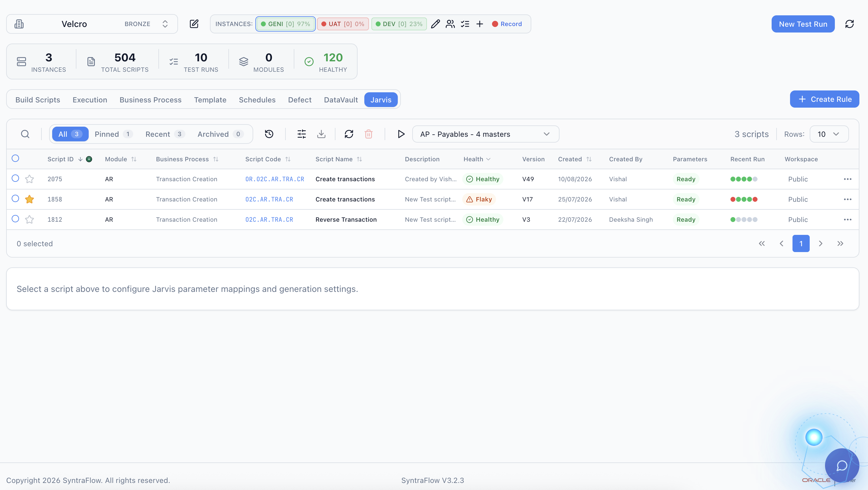The image size is (868, 490).
Task: Open script code OR.O2C.AR.TRA.CR link
Action: tap(275, 179)
